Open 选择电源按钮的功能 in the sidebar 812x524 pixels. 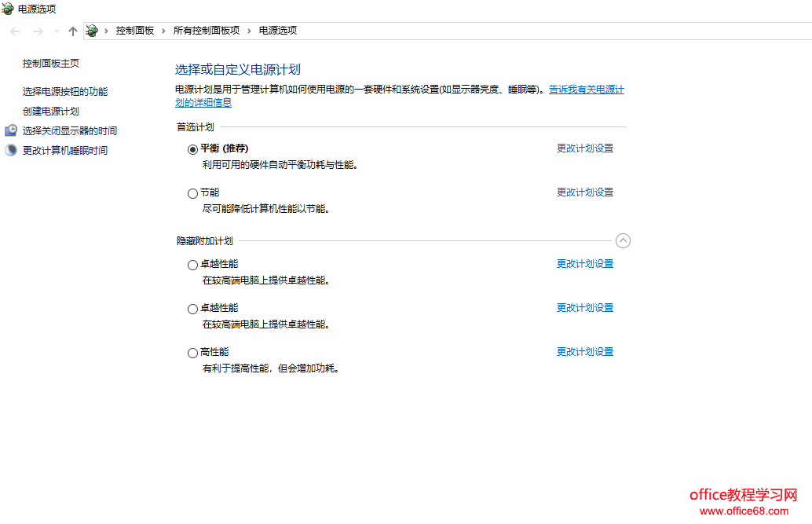tap(65, 91)
